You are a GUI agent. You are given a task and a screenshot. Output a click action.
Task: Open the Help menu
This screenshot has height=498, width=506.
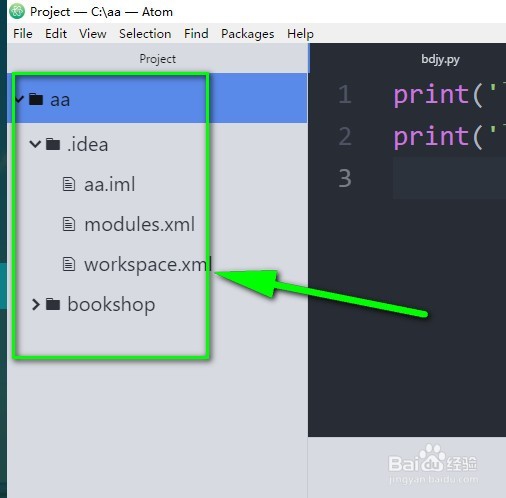(300, 34)
